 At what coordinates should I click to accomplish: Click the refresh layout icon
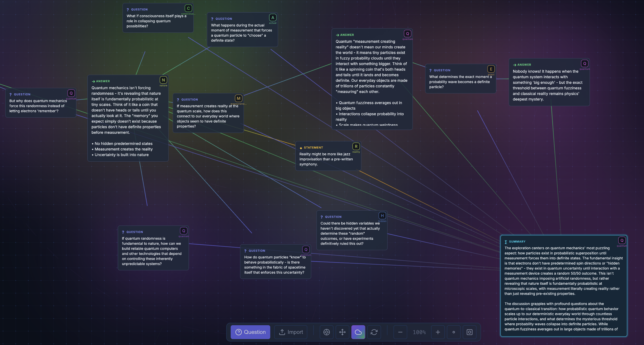(374, 332)
